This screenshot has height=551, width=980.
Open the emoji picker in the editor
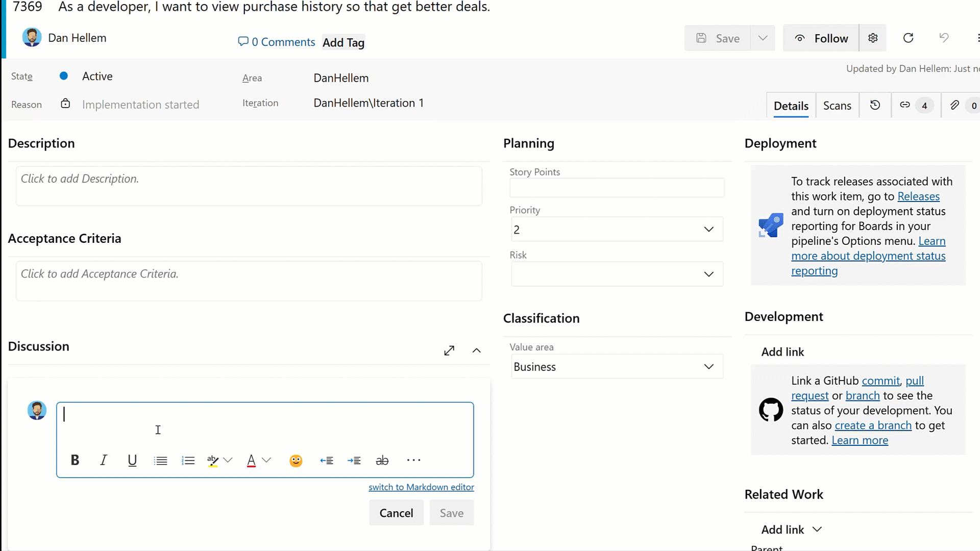[x=296, y=460]
